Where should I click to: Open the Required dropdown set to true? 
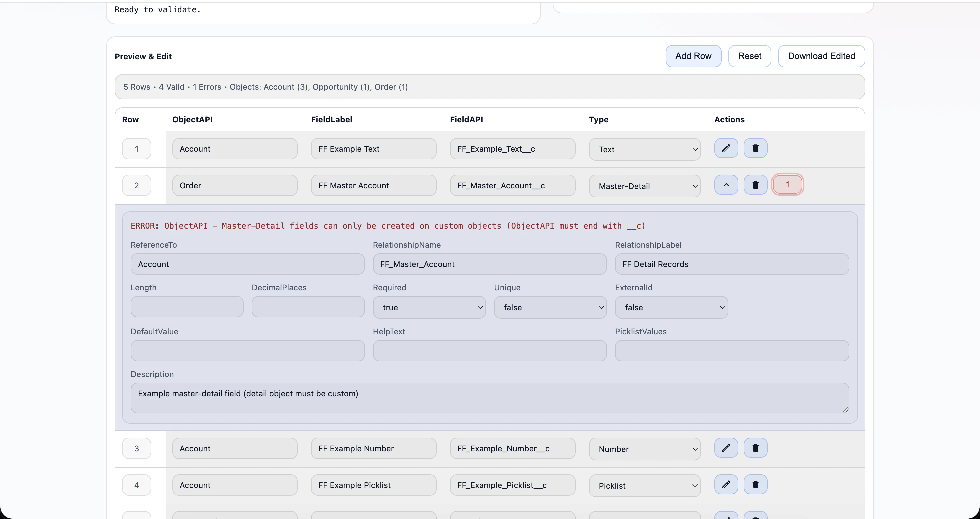429,307
